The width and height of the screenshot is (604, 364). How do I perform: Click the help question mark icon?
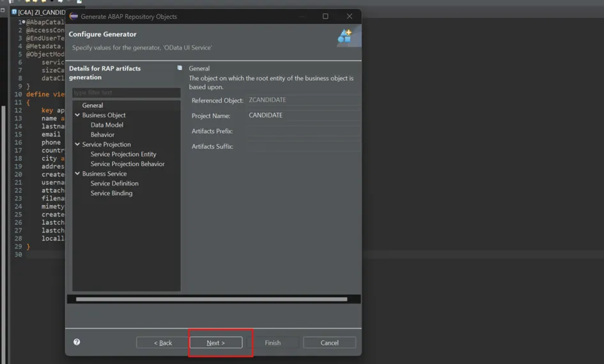coord(77,342)
